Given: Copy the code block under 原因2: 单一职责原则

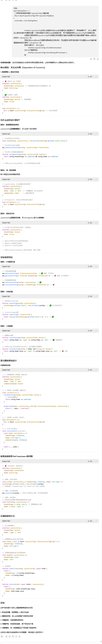Looking at the screenshot, I should point(90,179).
